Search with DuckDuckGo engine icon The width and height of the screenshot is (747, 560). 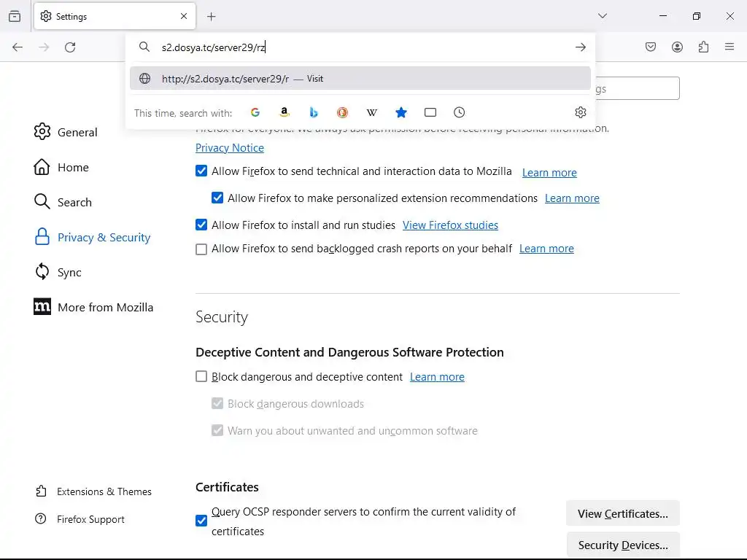(x=343, y=112)
